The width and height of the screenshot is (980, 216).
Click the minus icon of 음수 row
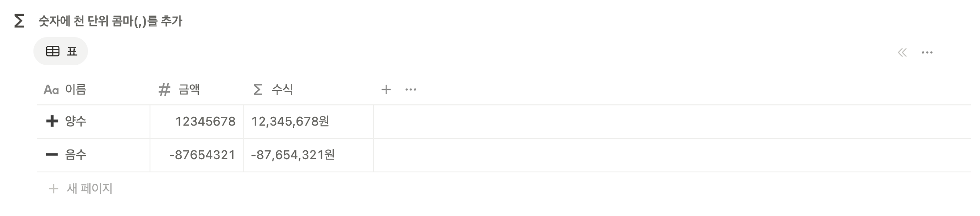point(52,155)
